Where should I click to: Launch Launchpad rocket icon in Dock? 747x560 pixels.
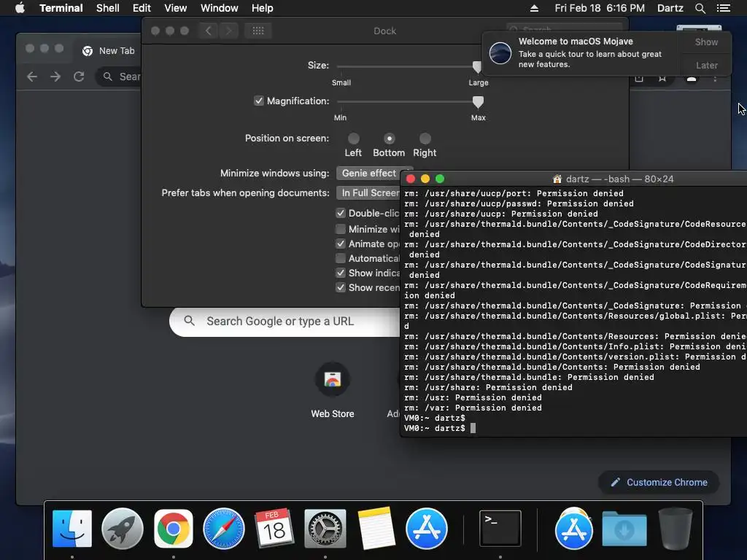(x=123, y=529)
